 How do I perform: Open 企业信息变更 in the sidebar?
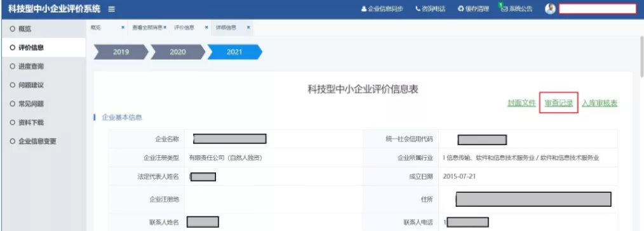click(x=37, y=141)
